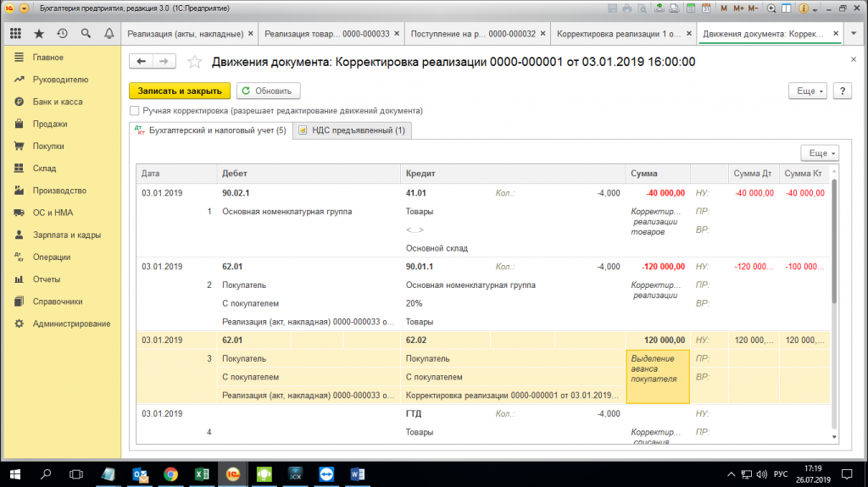Image resolution: width=868 pixels, height=487 pixels.
Task: Expand the table Еще dropdown
Action: (x=819, y=153)
